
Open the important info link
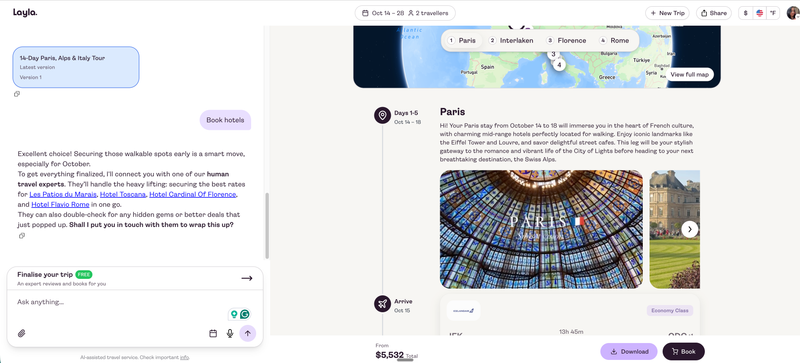184,357
